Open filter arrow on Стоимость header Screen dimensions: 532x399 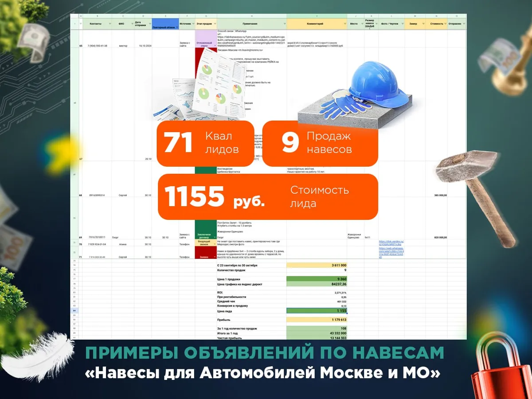click(445, 23)
